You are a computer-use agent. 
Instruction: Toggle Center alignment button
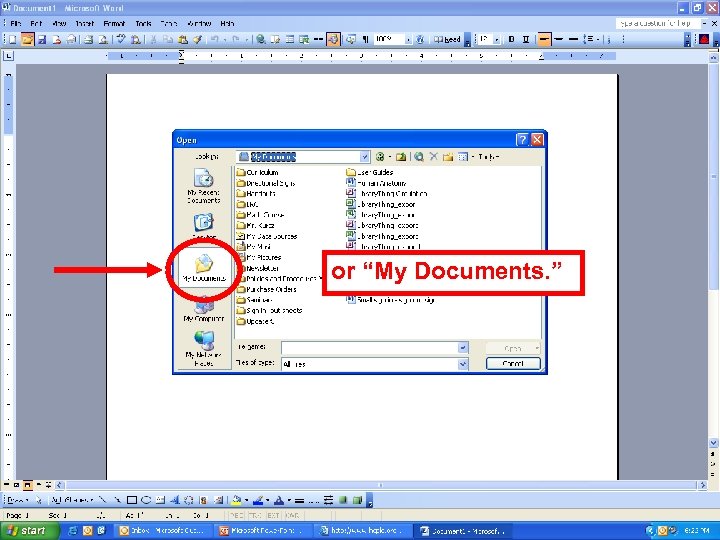558,39
